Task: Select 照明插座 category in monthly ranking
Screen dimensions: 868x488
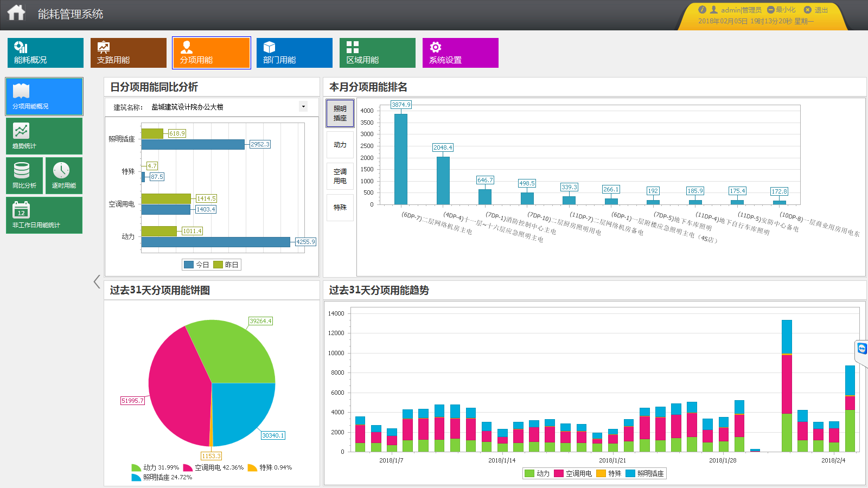Action: tap(340, 113)
